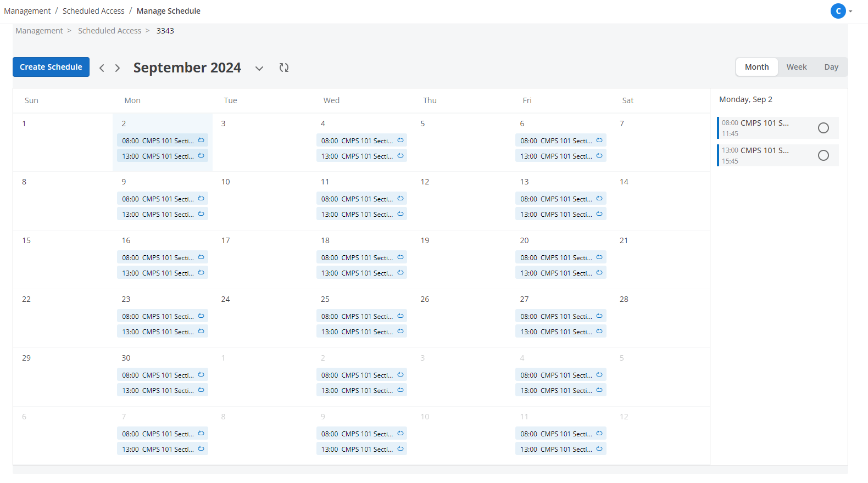
Task: Click recurrence icon on Sep 2 08:00 event
Action: 201,141
